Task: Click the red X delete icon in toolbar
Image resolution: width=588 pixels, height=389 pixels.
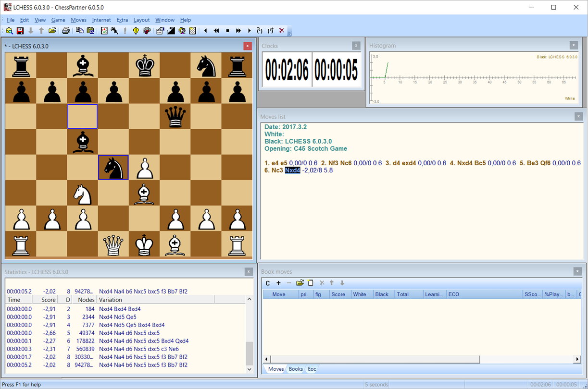Action: click(x=281, y=31)
